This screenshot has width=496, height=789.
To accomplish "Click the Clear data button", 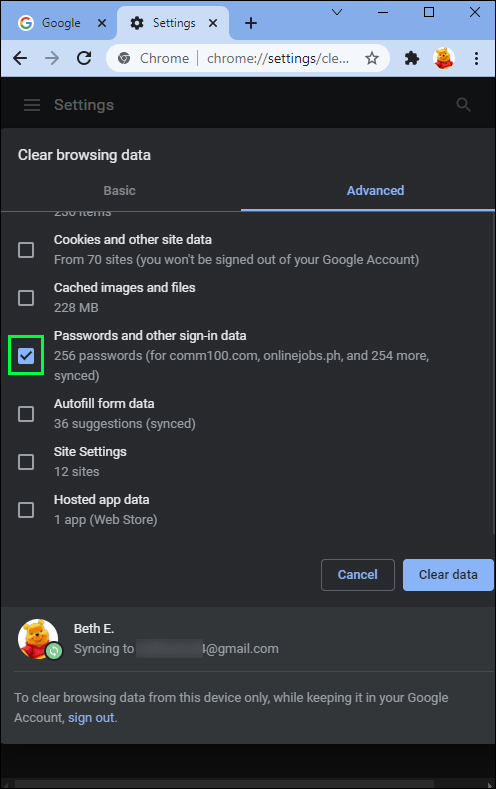I will [448, 575].
